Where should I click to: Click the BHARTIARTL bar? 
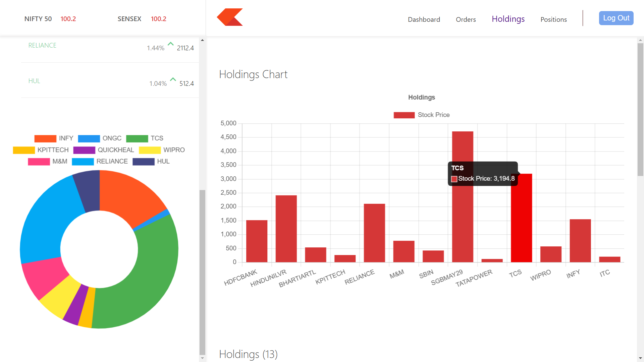coord(316,255)
